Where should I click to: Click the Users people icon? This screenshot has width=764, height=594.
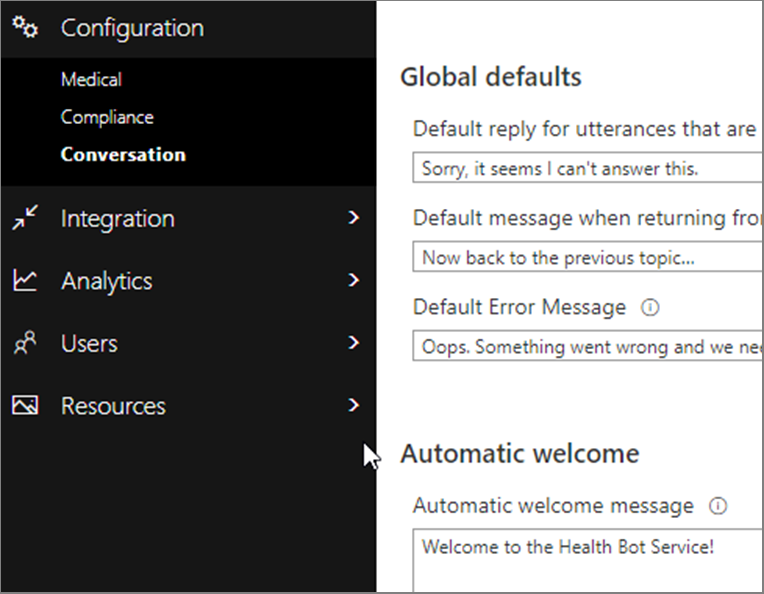[25, 344]
